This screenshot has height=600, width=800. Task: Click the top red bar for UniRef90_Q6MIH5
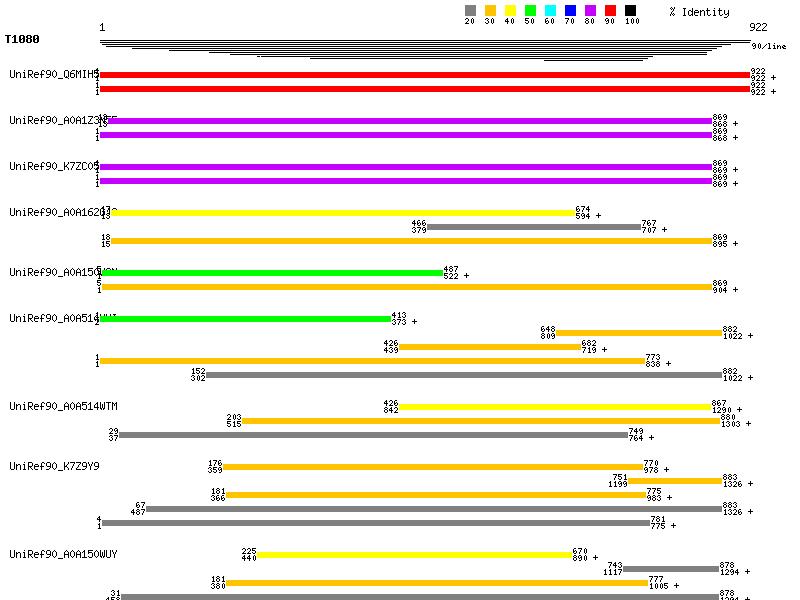click(x=425, y=75)
